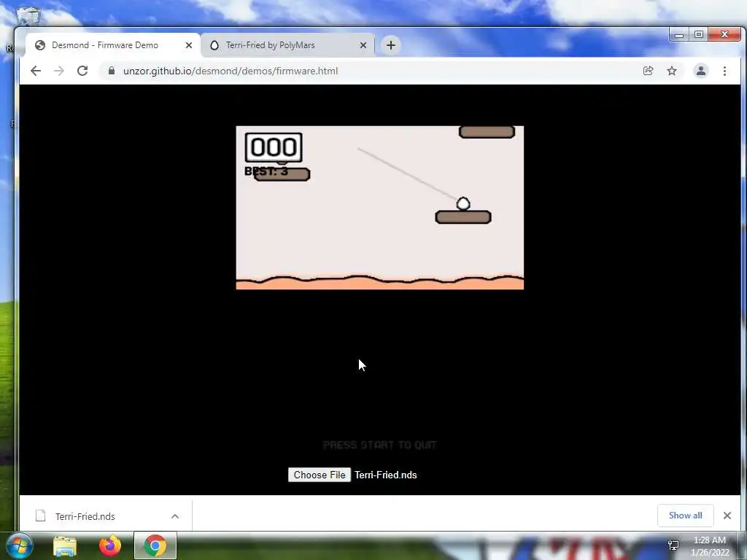
Task: Click the PRESS START TO QUIT text
Action: [x=379, y=445]
